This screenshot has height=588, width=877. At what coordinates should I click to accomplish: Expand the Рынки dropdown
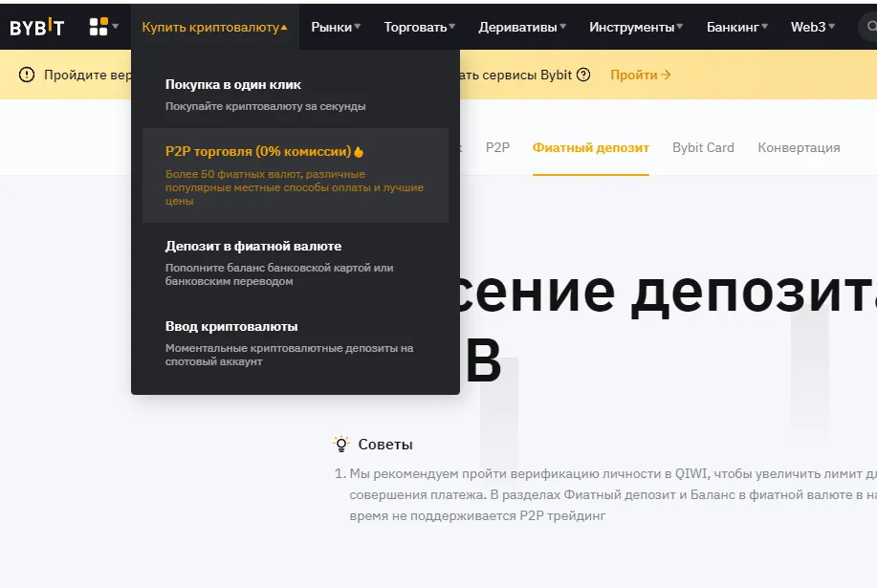336,26
